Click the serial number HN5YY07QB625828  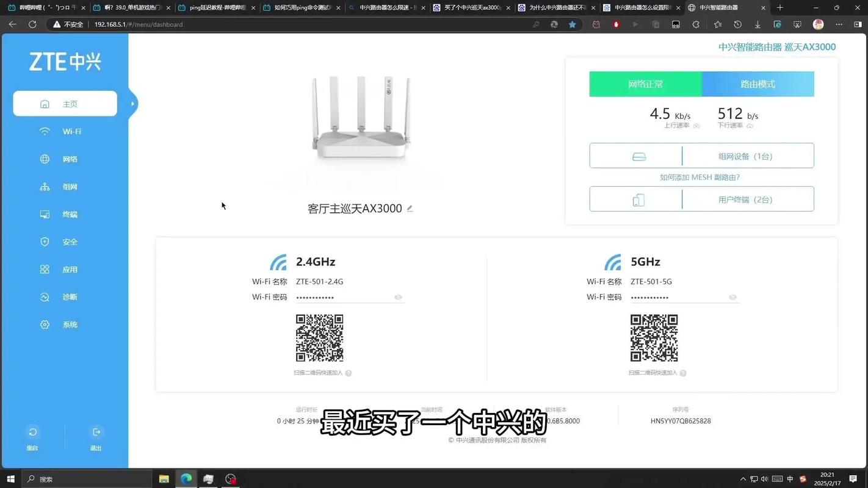pos(681,421)
